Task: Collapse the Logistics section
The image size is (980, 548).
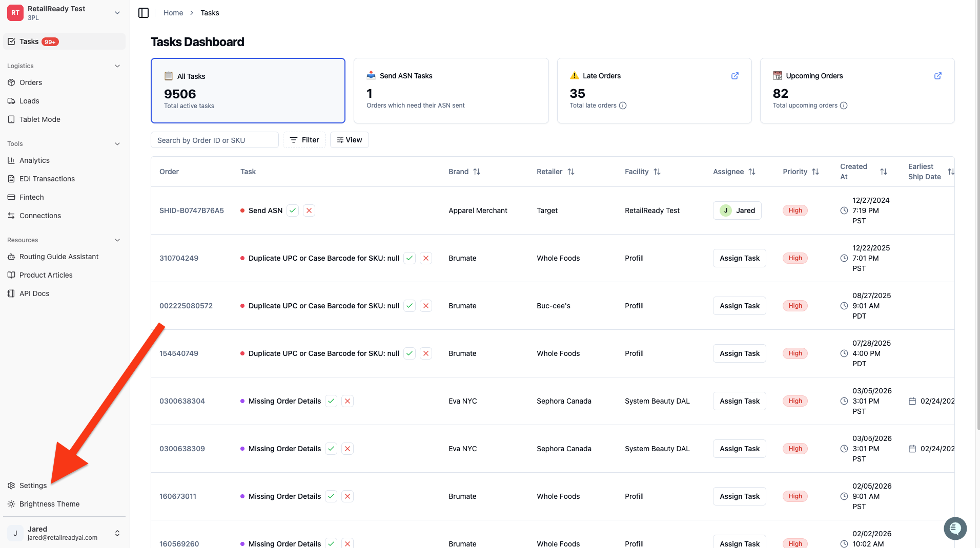Action: 117,66
